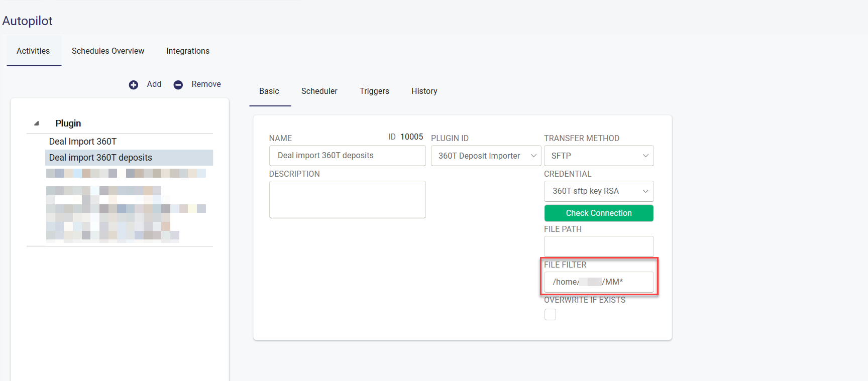Image resolution: width=868 pixels, height=381 pixels.
Task: Open the Plugin ID dropdown
Action: [x=486, y=156]
